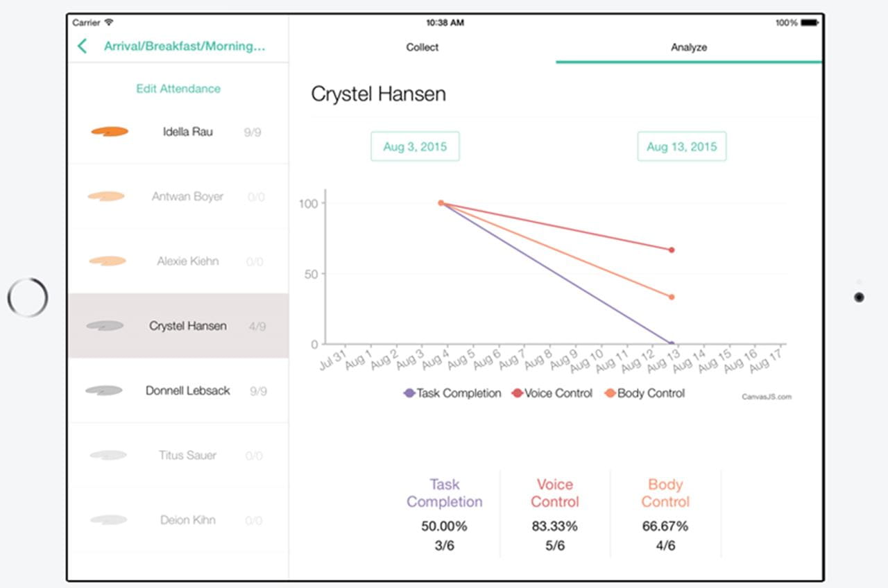Image resolution: width=888 pixels, height=588 pixels.
Task: Toggle the Voice Control legend series
Action: tap(552, 393)
